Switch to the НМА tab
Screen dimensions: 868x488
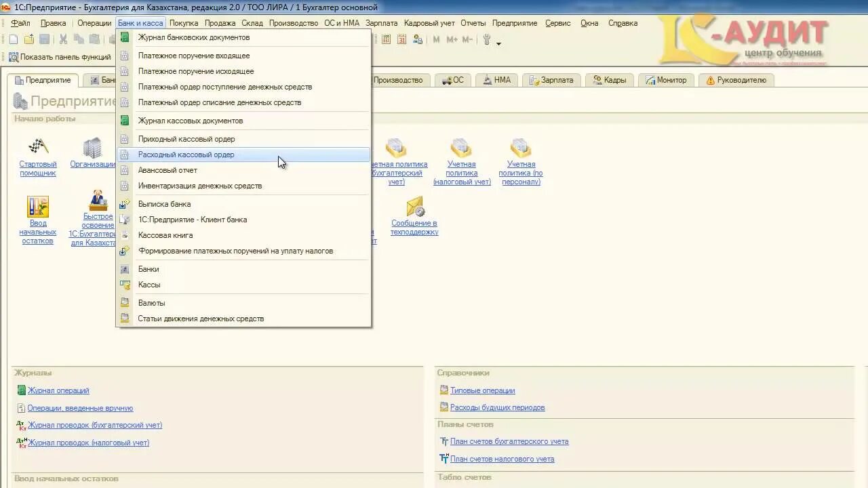click(x=496, y=80)
